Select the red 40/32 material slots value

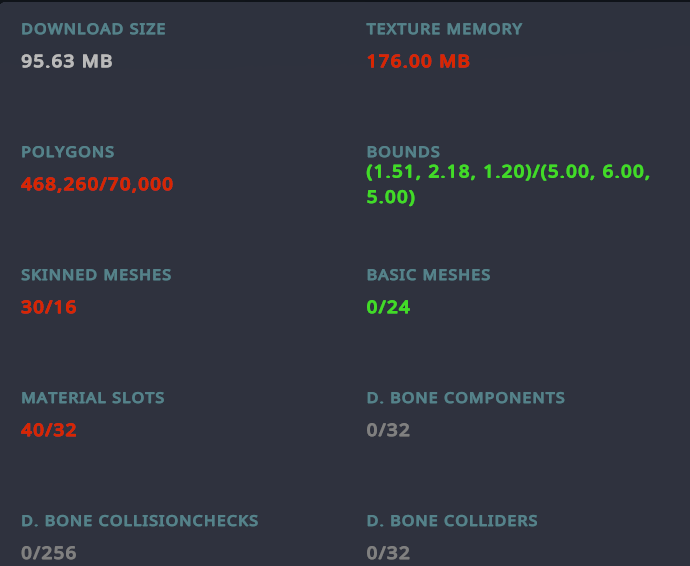pyautogui.click(x=49, y=430)
